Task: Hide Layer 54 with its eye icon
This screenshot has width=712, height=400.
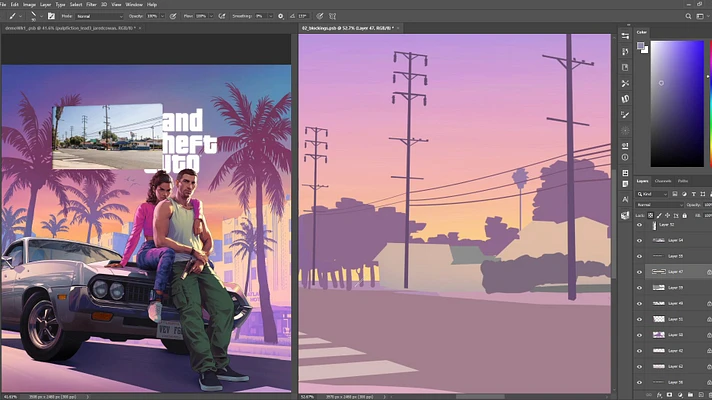Action: (x=639, y=241)
